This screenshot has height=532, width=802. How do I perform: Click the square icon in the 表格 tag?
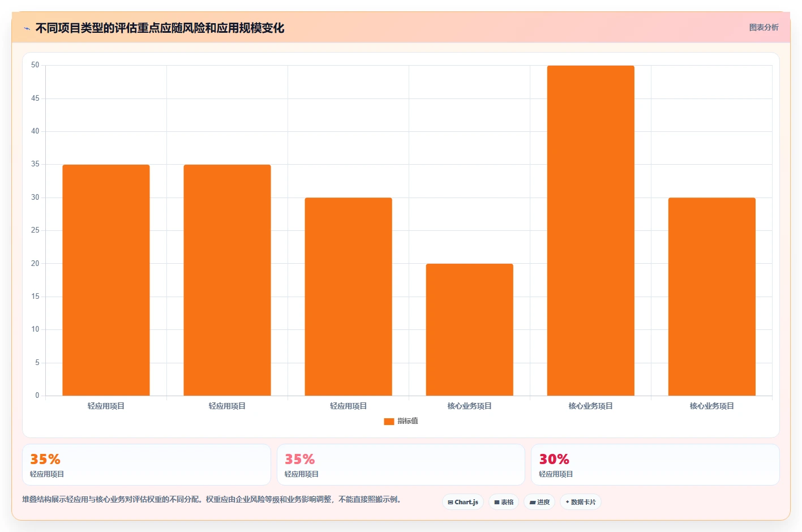[497, 502]
